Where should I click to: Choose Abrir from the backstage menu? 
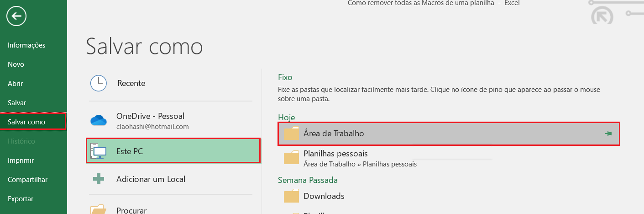15,84
